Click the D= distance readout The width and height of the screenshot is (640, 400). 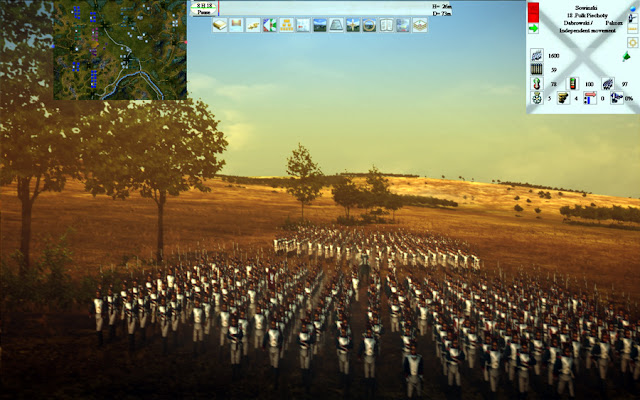coord(442,13)
